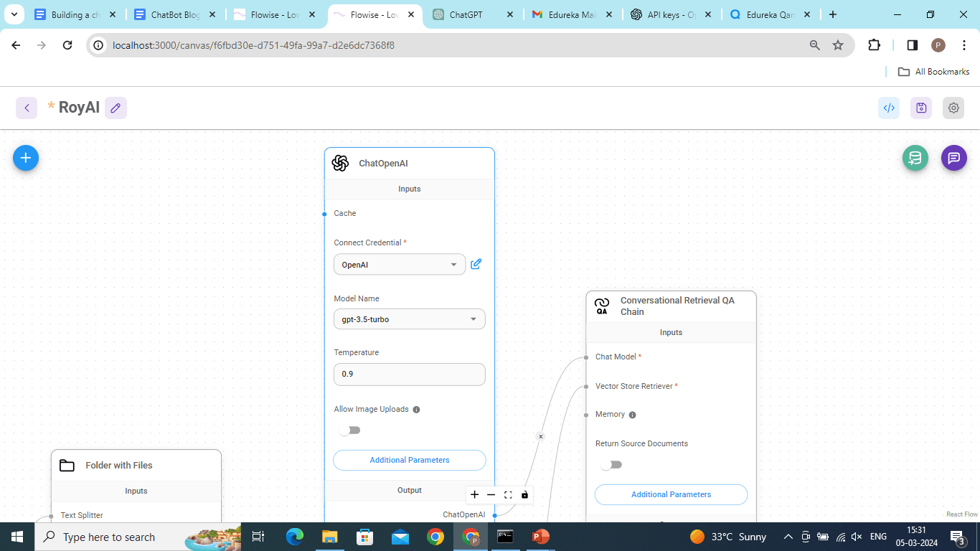Enable Return Source Documents switch

[x=611, y=465]
